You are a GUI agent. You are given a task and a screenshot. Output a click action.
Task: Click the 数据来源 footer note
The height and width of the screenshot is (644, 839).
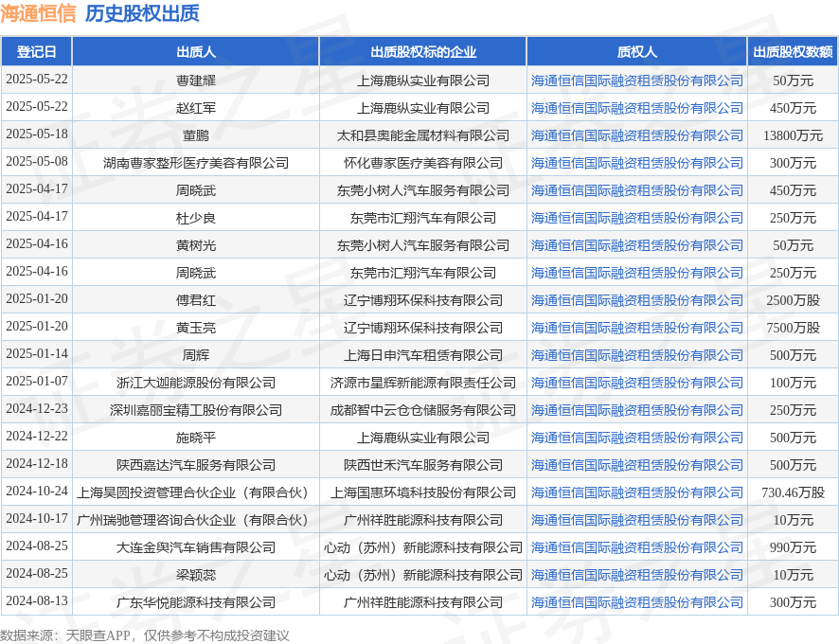tap(145, 635)
